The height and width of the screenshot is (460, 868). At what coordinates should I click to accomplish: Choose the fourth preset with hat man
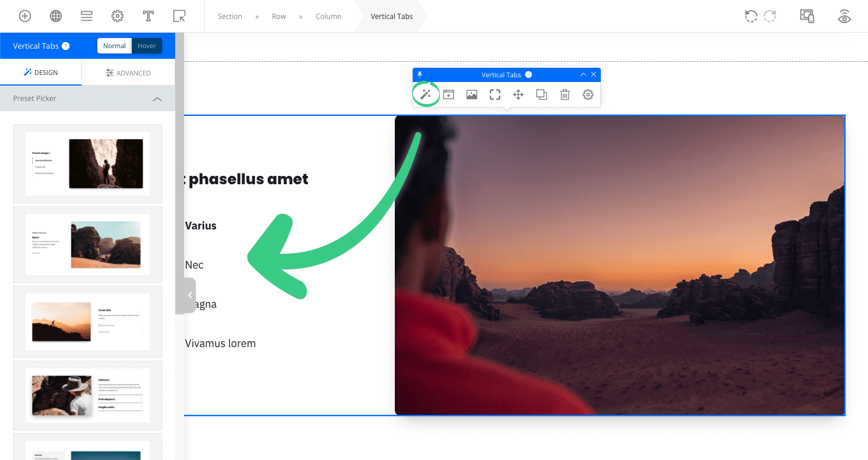click(87, 395)
